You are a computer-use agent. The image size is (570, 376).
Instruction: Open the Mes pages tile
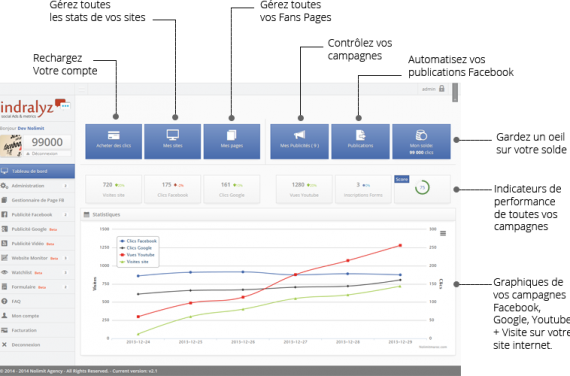click(x=232, y=141)
